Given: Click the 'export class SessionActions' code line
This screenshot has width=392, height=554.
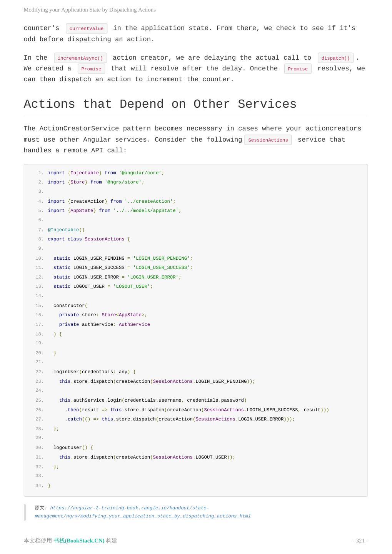Looking at the screenshot, I should tap(89, 239).
